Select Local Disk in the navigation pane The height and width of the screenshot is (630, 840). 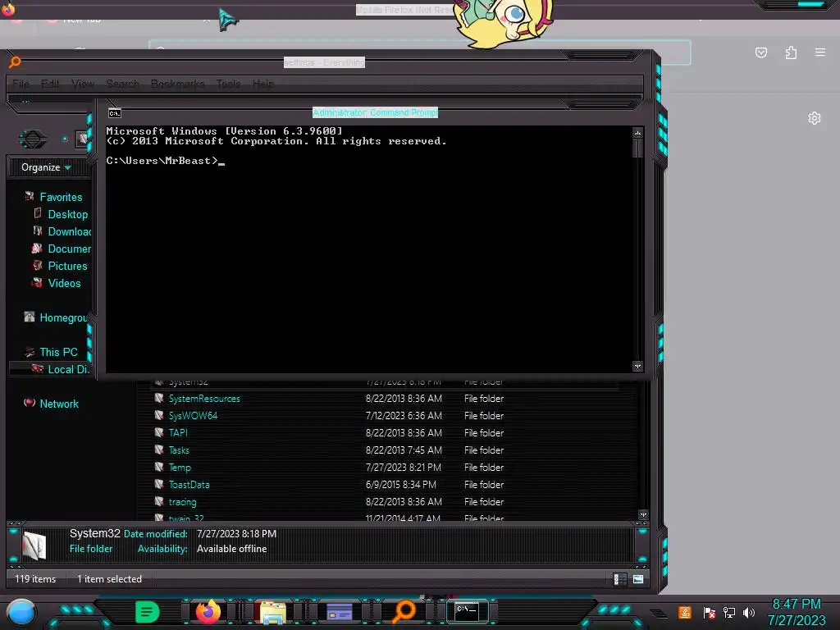point(68,369)
